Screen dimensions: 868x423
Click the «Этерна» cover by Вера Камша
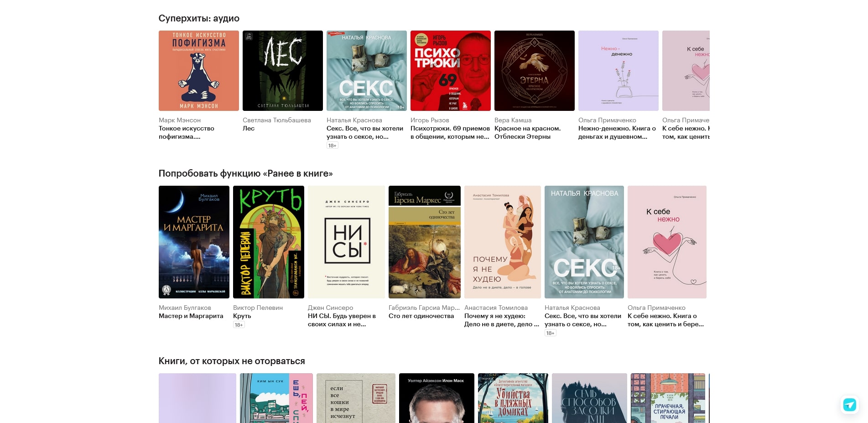[534, 71]
